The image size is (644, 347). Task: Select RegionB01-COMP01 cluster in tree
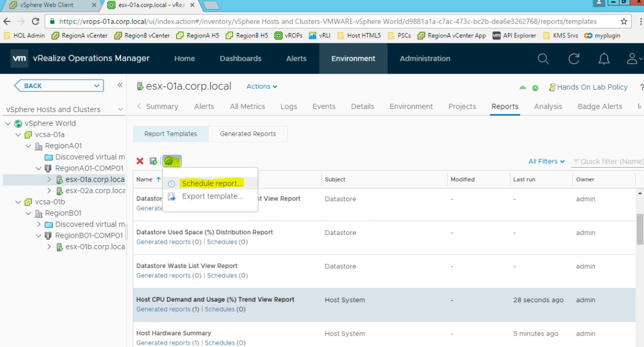pos(89,235)
